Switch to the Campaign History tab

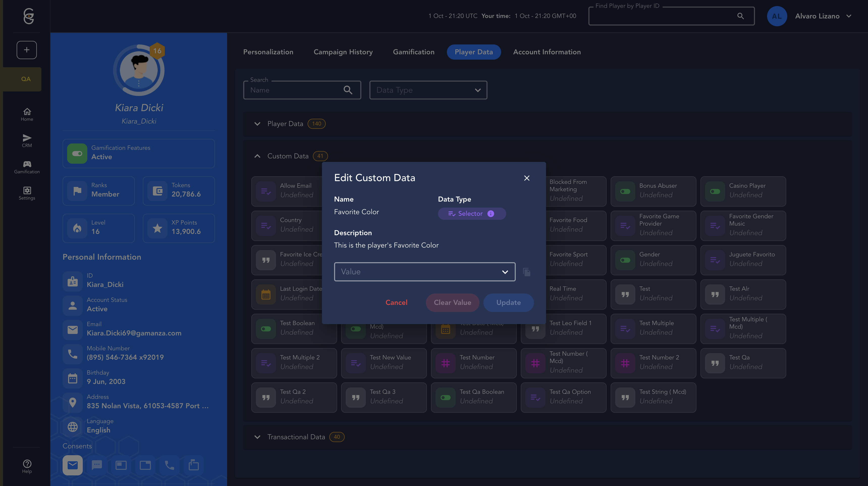click(343, 52)
